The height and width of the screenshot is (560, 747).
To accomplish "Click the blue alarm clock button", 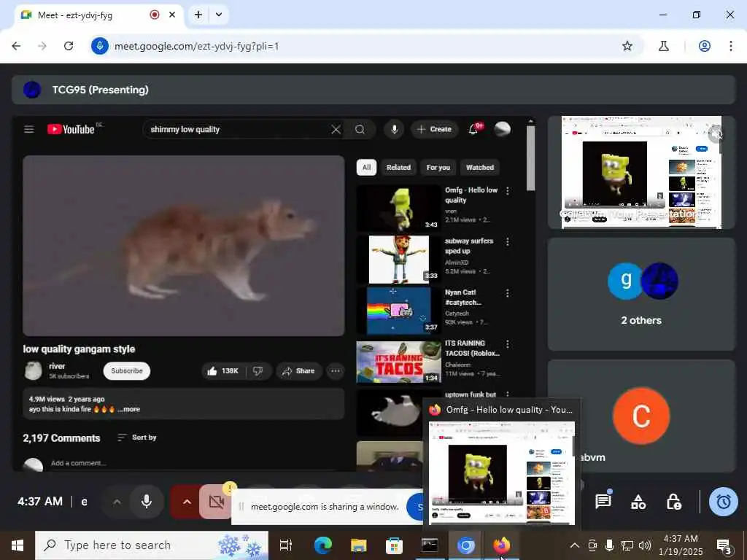I will pyautogui.click(x=724, y=502).
